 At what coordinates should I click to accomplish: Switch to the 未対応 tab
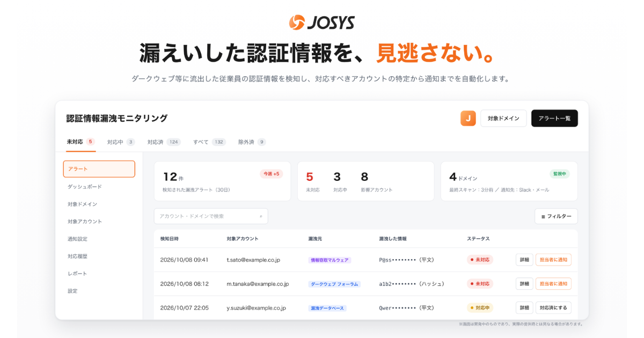pyautogui.click(x=80, y=142)
